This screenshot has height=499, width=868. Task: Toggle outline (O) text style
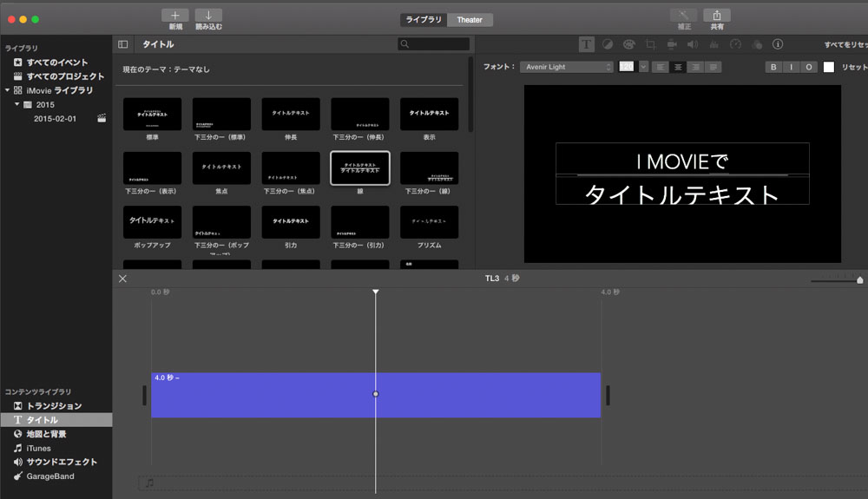click(x=809, y=67)
